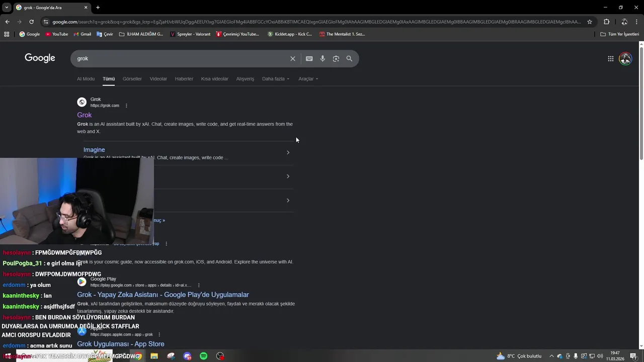Image resolution: width=644 pixels, height=362 pixels.
Task: Open the on-screen keyboard input tool
Action: 309,59
